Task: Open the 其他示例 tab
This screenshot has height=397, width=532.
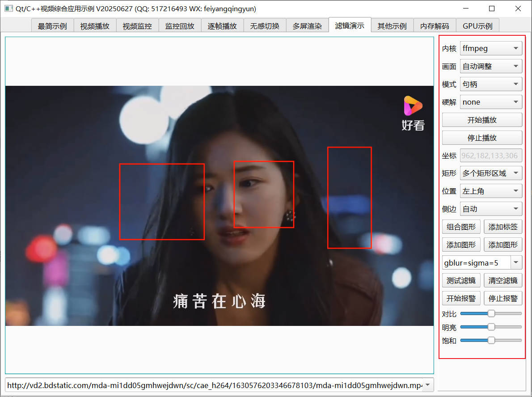Action: point(392,26)
